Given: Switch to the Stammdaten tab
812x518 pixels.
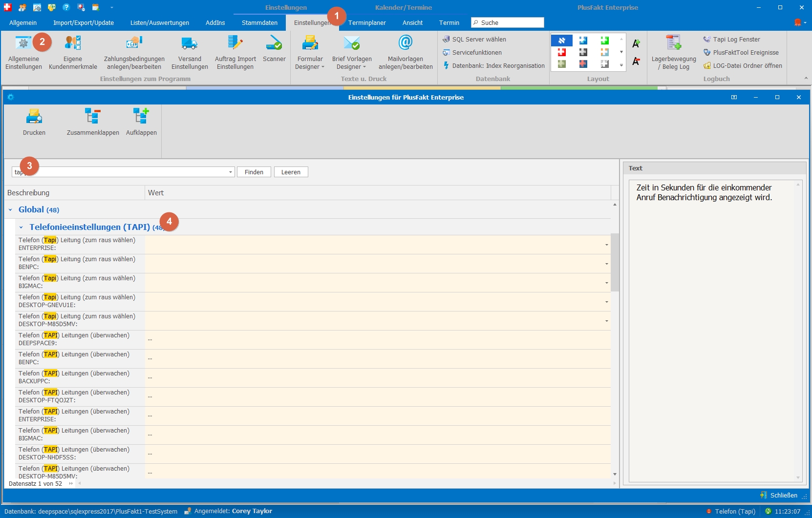Looking at the screenshot, I should [x=259, y=23].
